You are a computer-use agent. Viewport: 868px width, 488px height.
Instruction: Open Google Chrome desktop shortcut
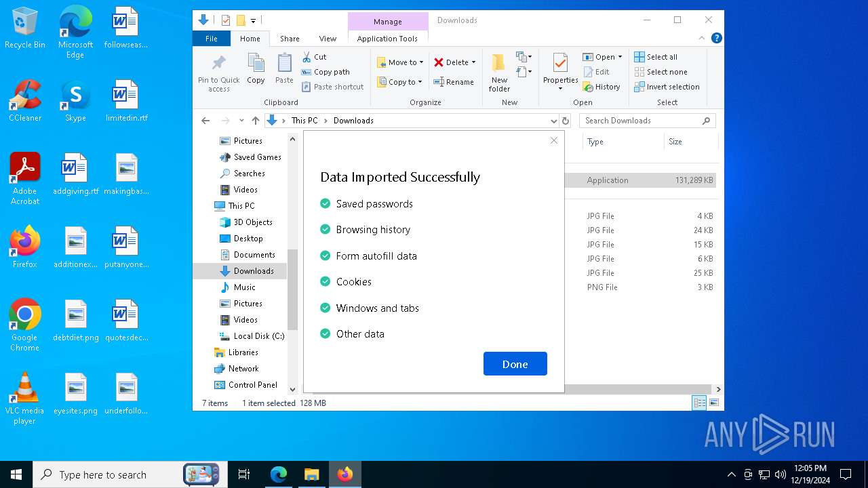click(25, 325)
